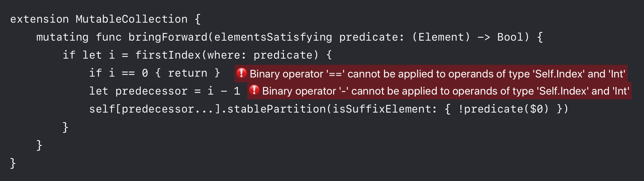The width and height of the screenshot is (644, 181).
Task: Click the literal 0 in the comparison
Action: (145, 73)
